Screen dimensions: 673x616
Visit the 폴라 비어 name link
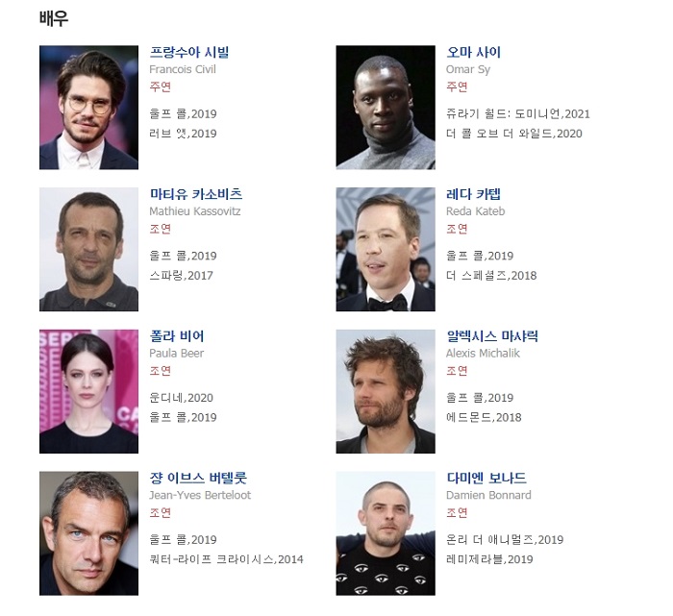click(176, 336)
